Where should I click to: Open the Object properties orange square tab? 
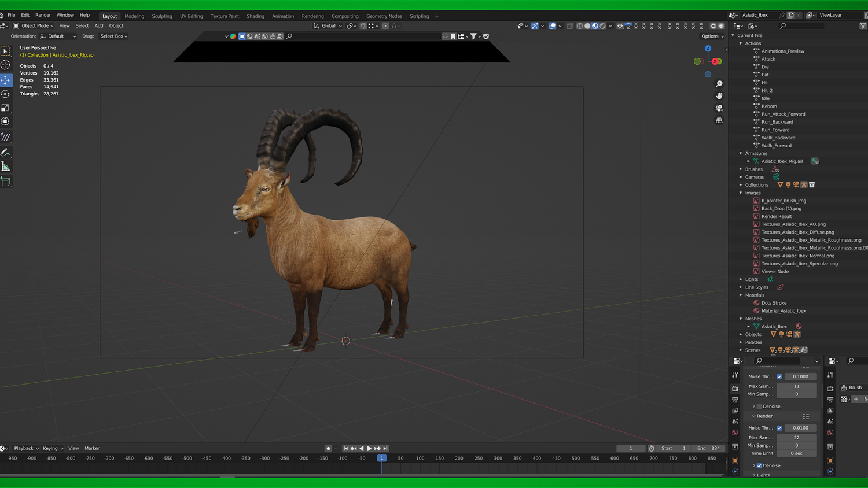click(x=735, y=461)
